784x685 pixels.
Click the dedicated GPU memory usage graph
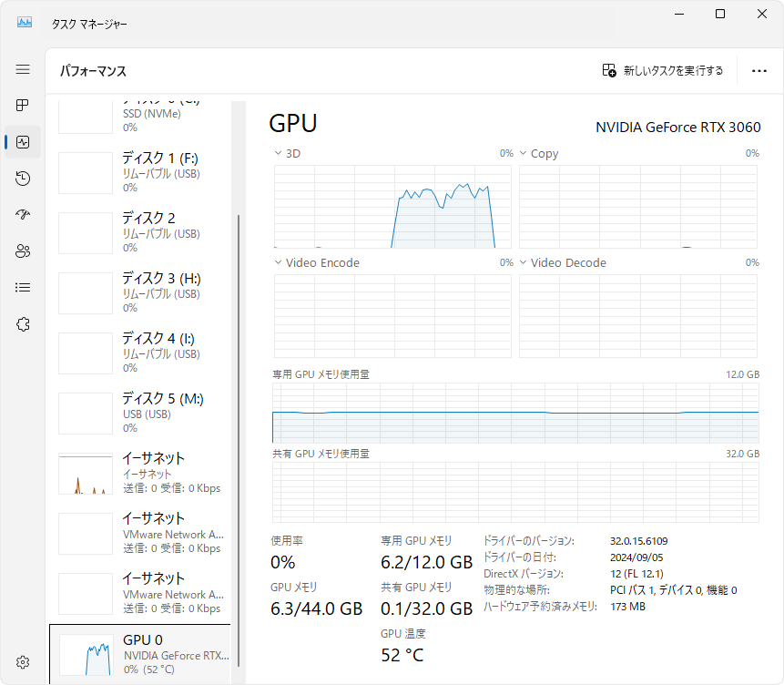(x=514, y=413)
